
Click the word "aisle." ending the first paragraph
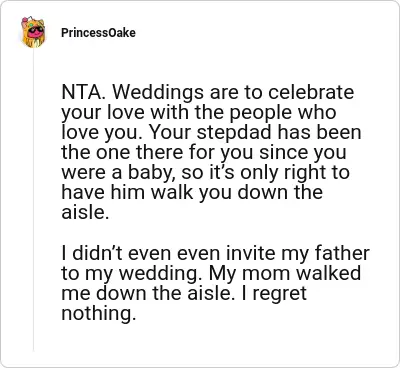click(85, 212)
